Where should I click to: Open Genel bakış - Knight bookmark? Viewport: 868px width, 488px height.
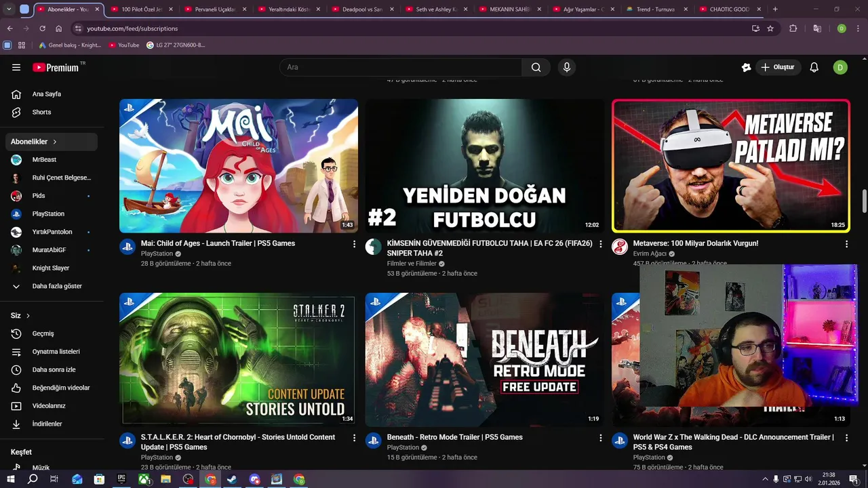click(x=70, y=45)
